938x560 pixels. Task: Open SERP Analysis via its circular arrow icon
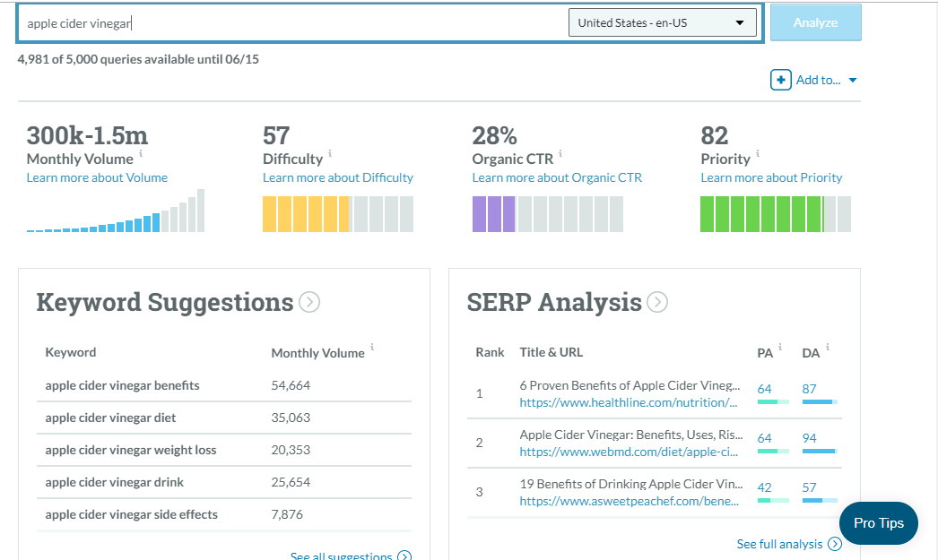657,302
